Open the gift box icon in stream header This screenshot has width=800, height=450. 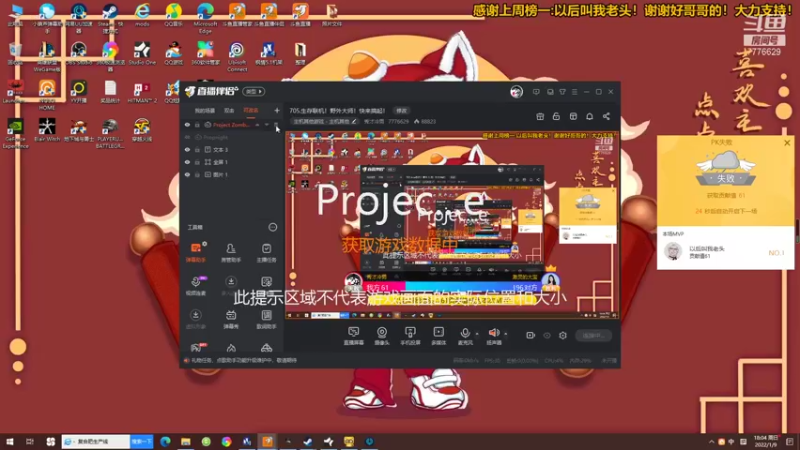click(540, 116)
